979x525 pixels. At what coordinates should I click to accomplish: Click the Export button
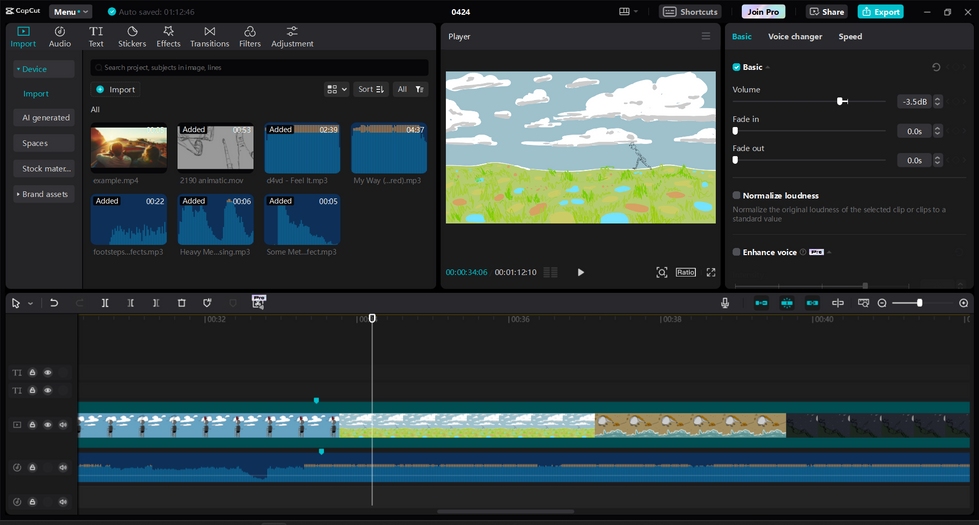(x=880, y=12)
